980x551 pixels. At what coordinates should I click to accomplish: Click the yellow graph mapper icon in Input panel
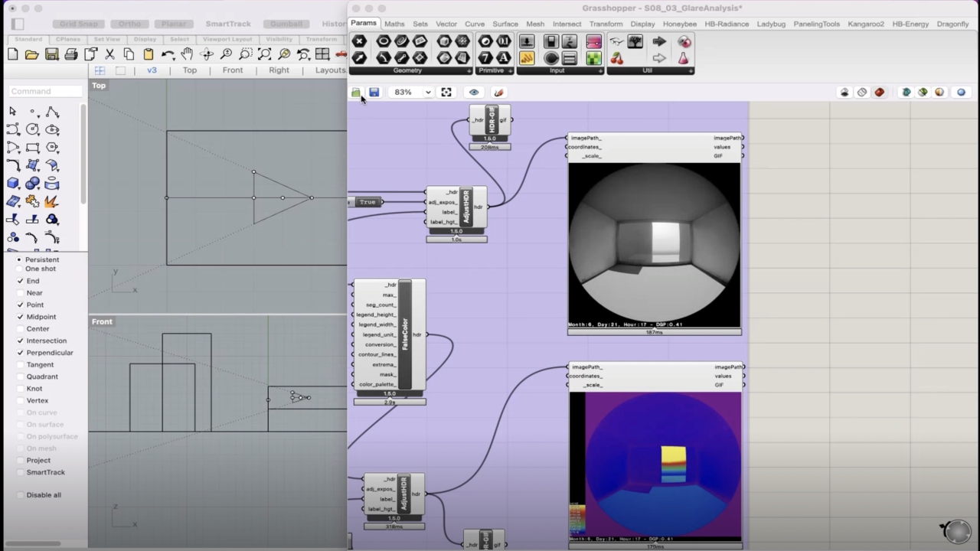[x=527, y=58]
